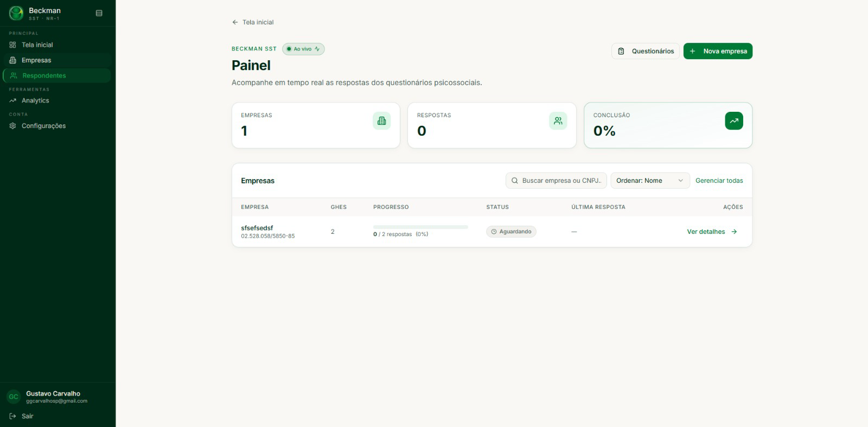Focus the Buscar empresa ou CNPJ search field
This screenshot has height=427, width=868.
[x=556, y=181]
